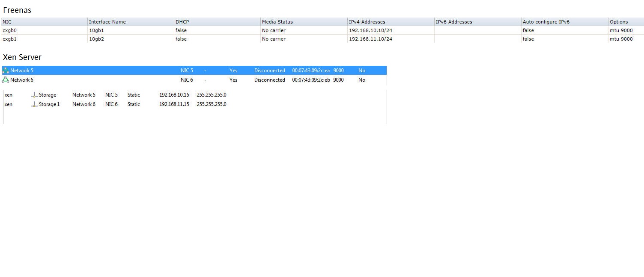Sort by the IPv4 Addresses column header

point(391,22)
